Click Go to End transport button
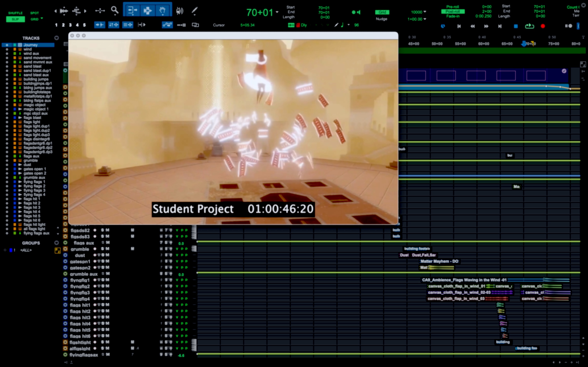 500,26
